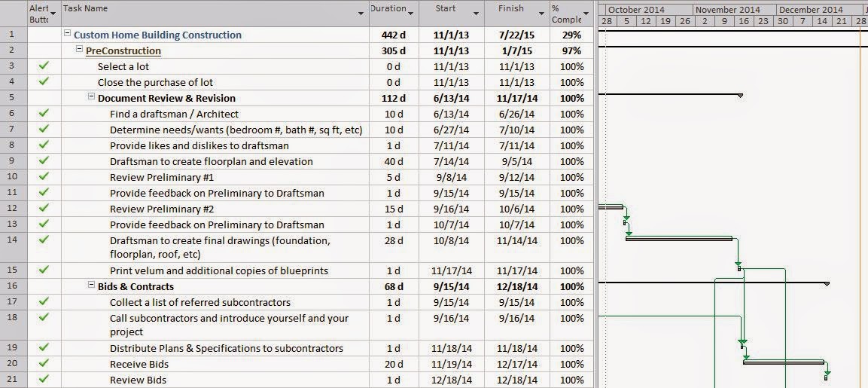Select task name 'Select a lot'
This screenshot has height=388, width=868.
[x=123, y=66]
